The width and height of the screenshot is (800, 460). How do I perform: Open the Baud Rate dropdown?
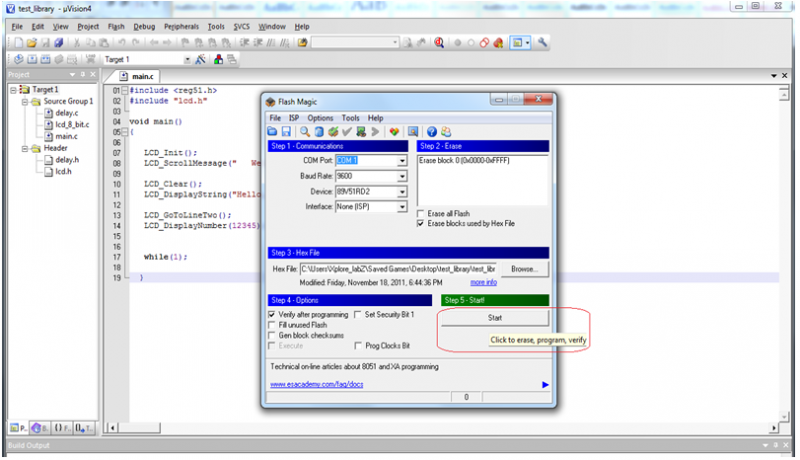coord(402,176)
